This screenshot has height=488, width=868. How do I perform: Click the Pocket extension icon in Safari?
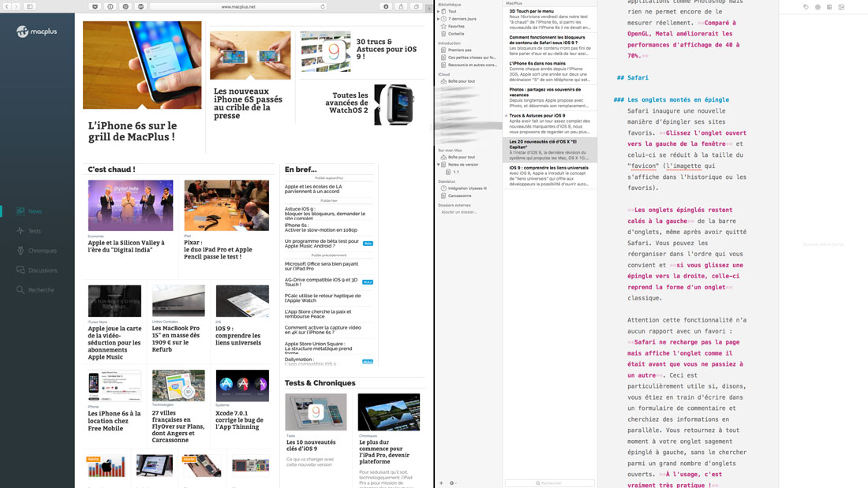pos(95,6)
